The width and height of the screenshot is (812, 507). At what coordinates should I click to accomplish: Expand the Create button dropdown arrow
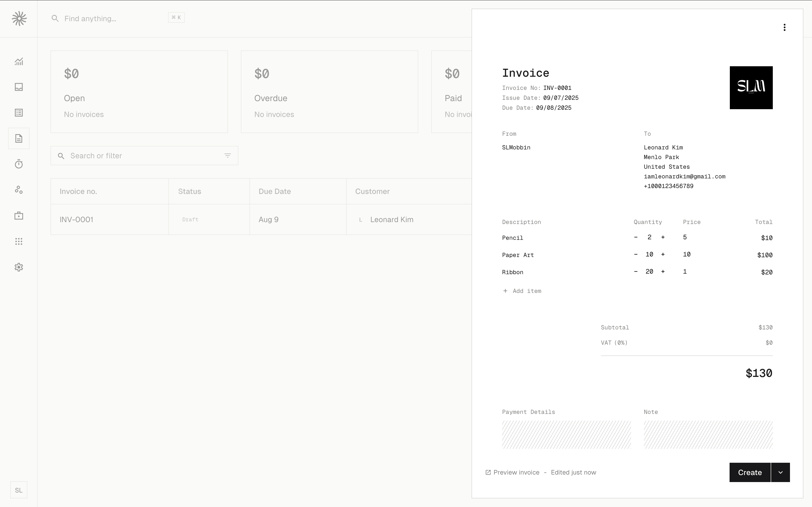780,472
